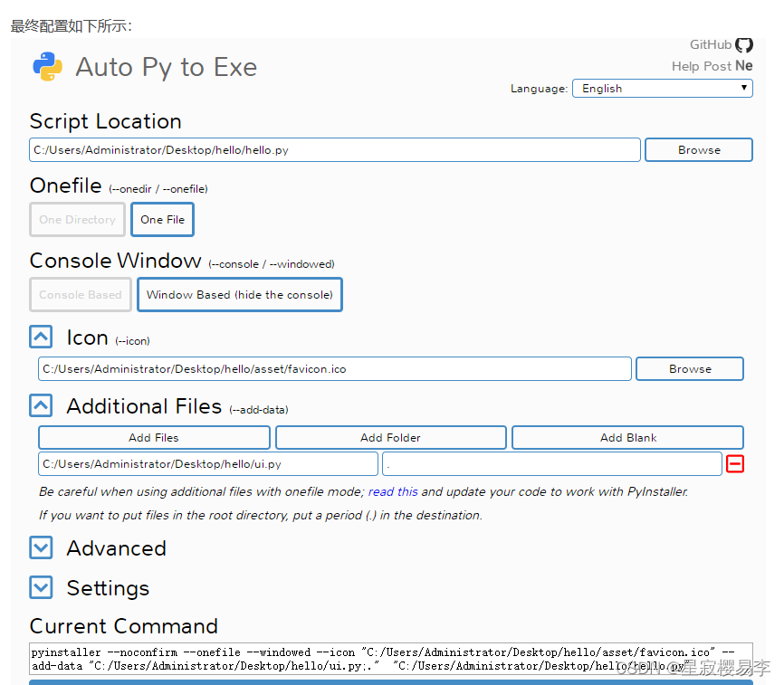The width and height of the screenshot is (784, 685).
Task: Edit the additional file destination field
Action: click(x=552, y=463)
